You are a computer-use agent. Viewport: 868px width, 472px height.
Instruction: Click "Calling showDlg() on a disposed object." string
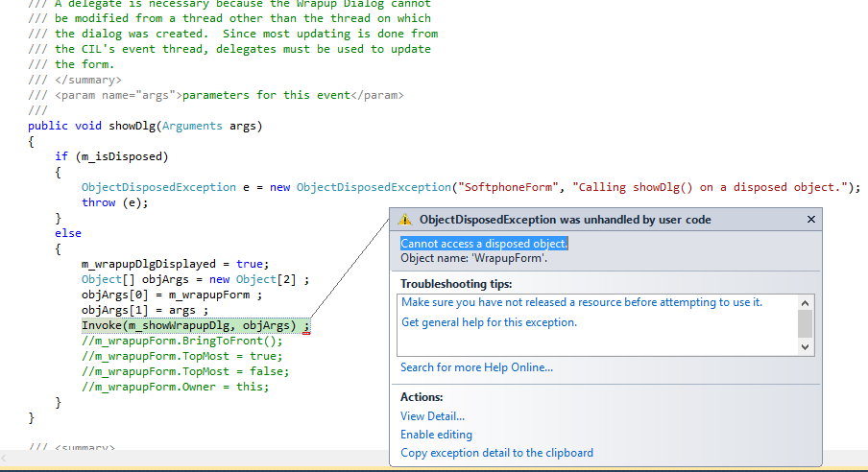click(x=711, y=187)
